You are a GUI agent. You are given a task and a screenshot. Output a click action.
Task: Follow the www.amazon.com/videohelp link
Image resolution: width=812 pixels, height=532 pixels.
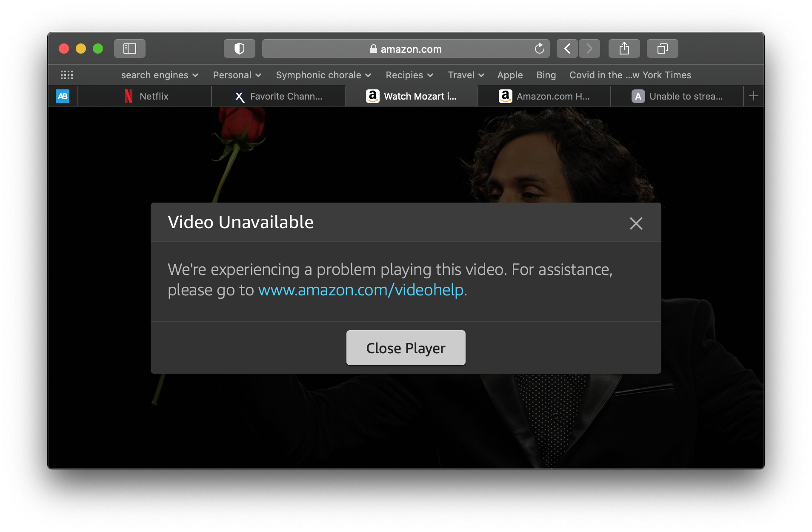(361, 290)
